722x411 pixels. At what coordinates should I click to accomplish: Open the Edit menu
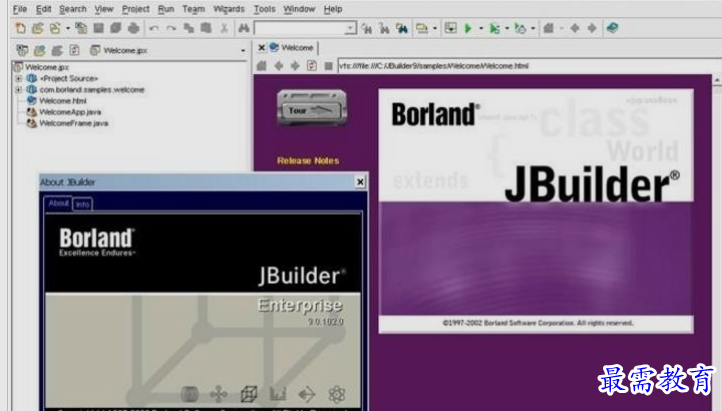(x=44, y=9)
